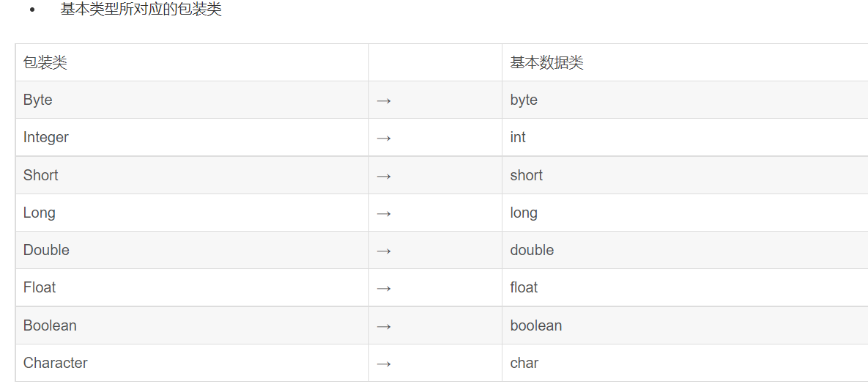Click the arrow in the Boolean row
This screenshot has width=868, height=387.
pos(384,327)
